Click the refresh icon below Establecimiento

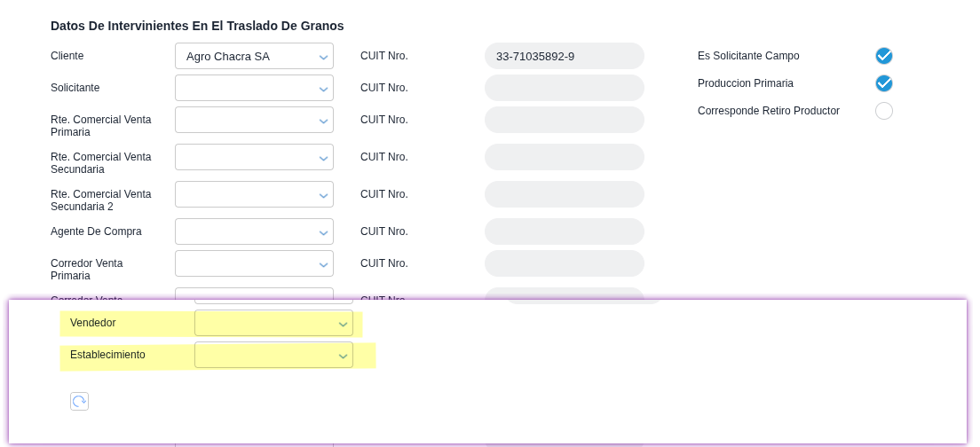[79, 401]
